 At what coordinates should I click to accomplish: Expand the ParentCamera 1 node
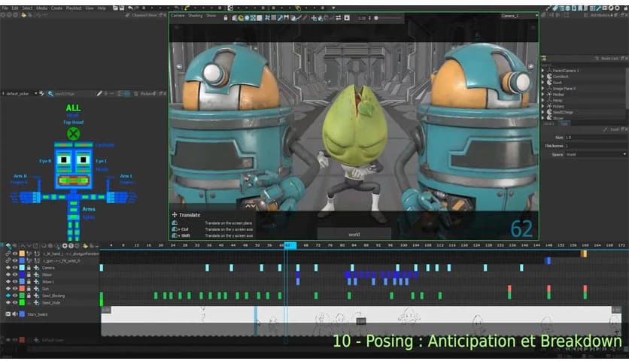(542, 71)
